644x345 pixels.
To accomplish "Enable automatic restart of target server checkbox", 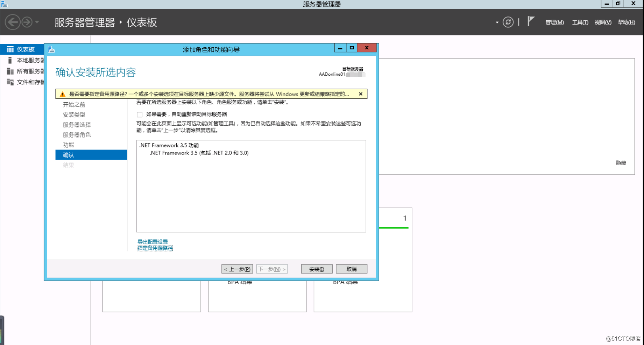I will tap(140, 115).
